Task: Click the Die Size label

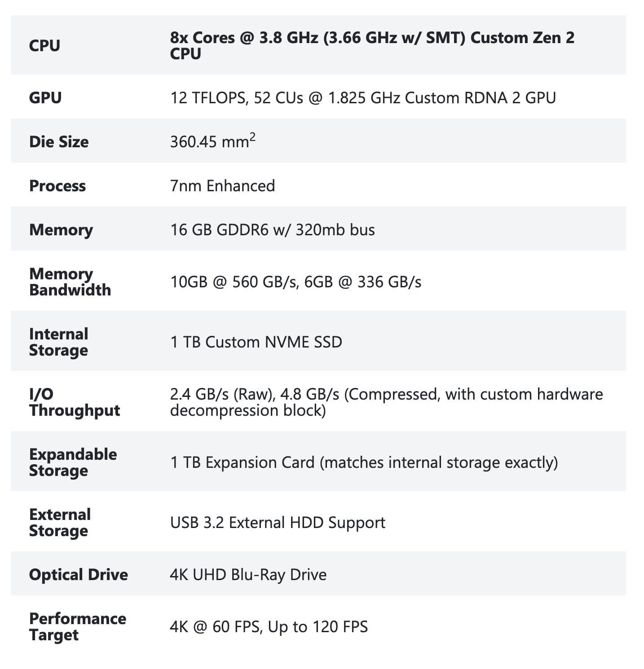Action: (59, 141)
